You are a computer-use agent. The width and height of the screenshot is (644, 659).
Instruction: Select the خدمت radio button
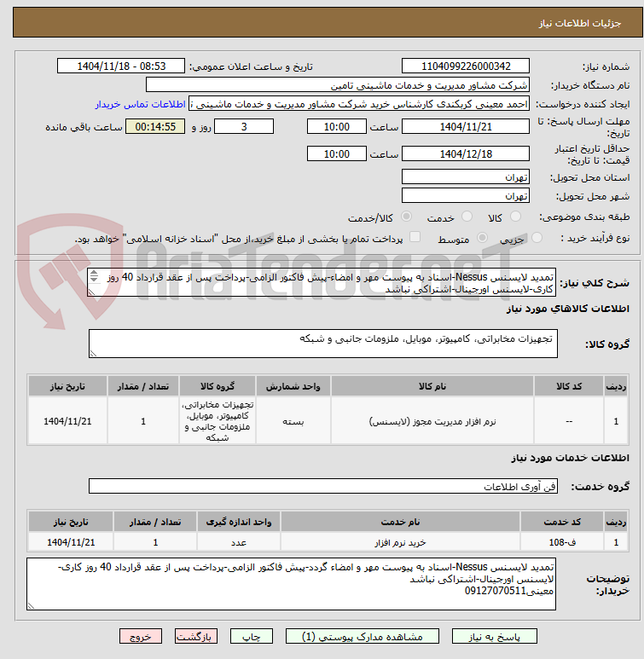click(x=467, y=217)
